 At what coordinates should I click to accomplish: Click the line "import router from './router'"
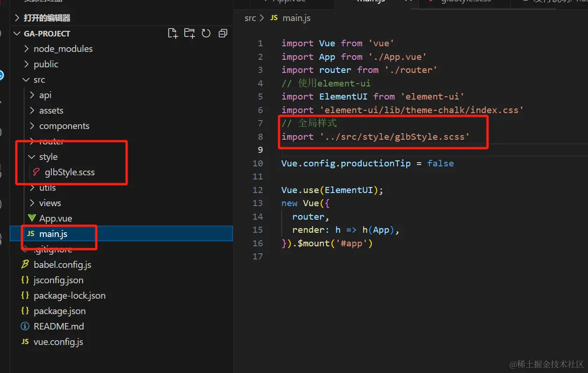click(359, 70)
